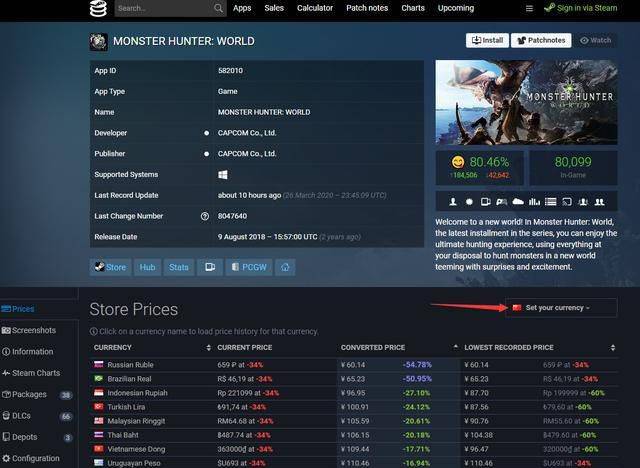Screen dimensions: 640x468
Task: Select the Configuration sidebar tab
Action: pos(39,458)
